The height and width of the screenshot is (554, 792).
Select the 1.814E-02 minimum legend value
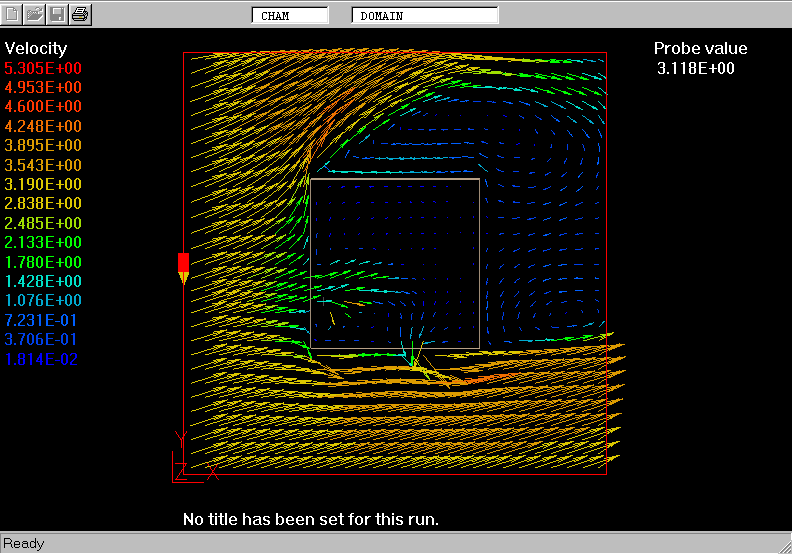(42, 359)
